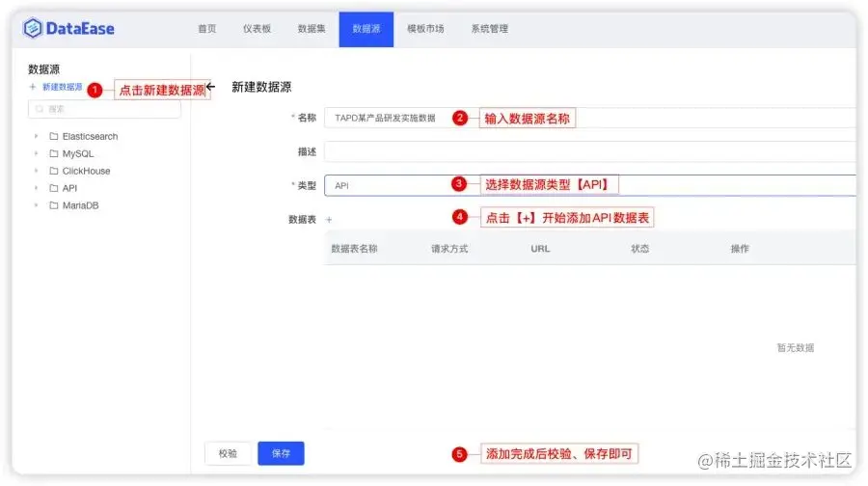Expand the ClickHouse tree arrow
The height and width of the screenshot is (486, 868).
[36, 171]
